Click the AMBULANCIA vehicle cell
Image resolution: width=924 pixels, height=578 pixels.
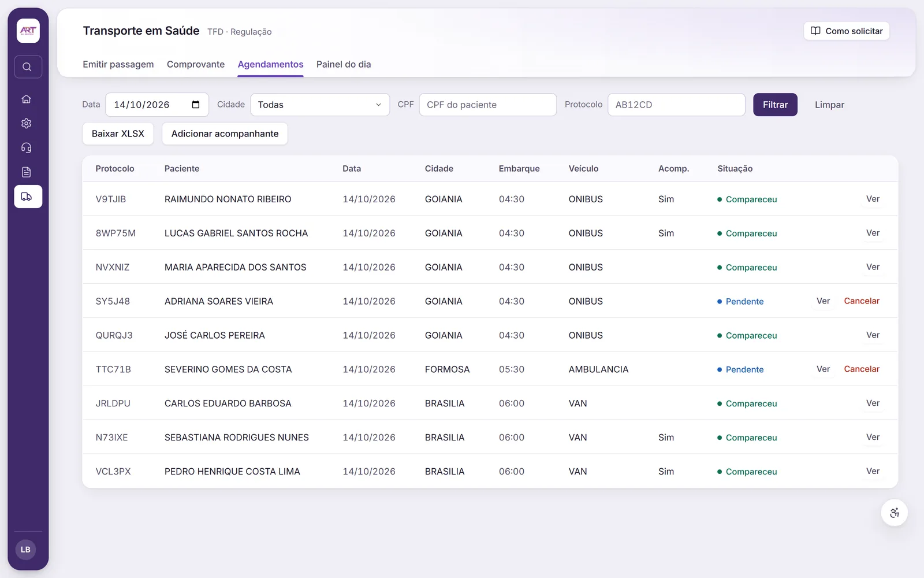(598, 369)
